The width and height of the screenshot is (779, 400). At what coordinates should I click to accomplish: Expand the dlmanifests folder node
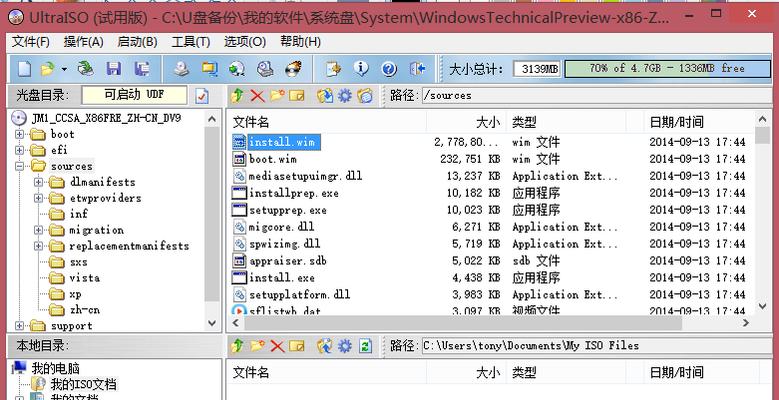(x=39, y=182)
